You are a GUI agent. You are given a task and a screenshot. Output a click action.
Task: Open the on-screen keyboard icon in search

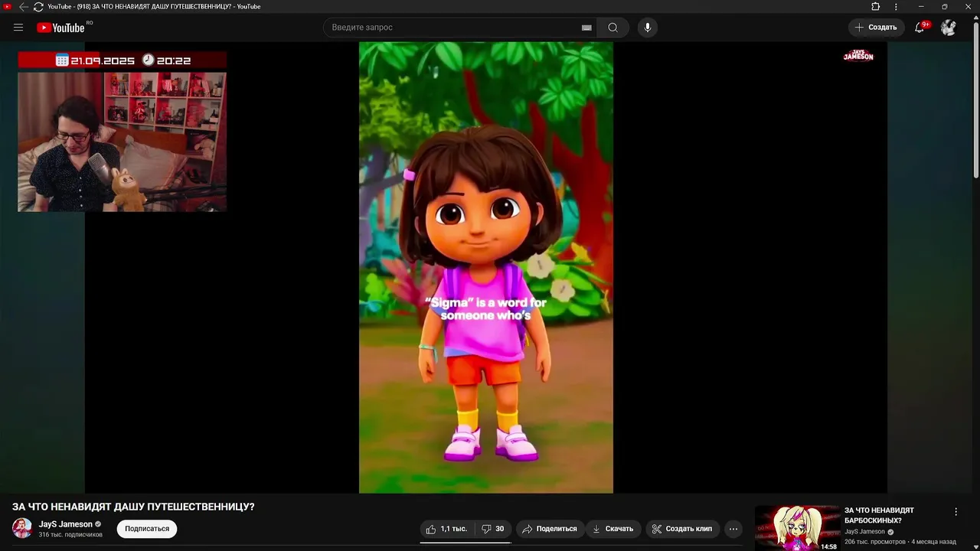pyautogui.click(x=586, y=28)
